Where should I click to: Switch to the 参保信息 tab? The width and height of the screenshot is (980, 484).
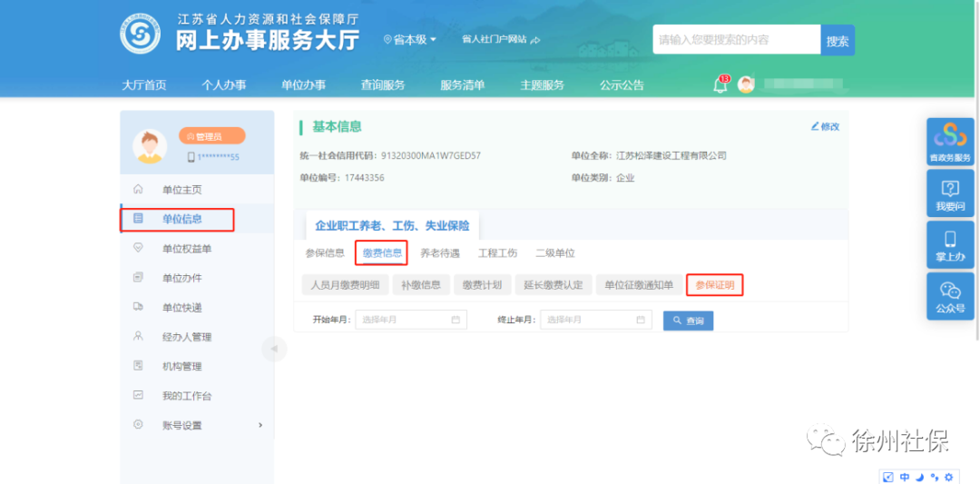(324, 253)
